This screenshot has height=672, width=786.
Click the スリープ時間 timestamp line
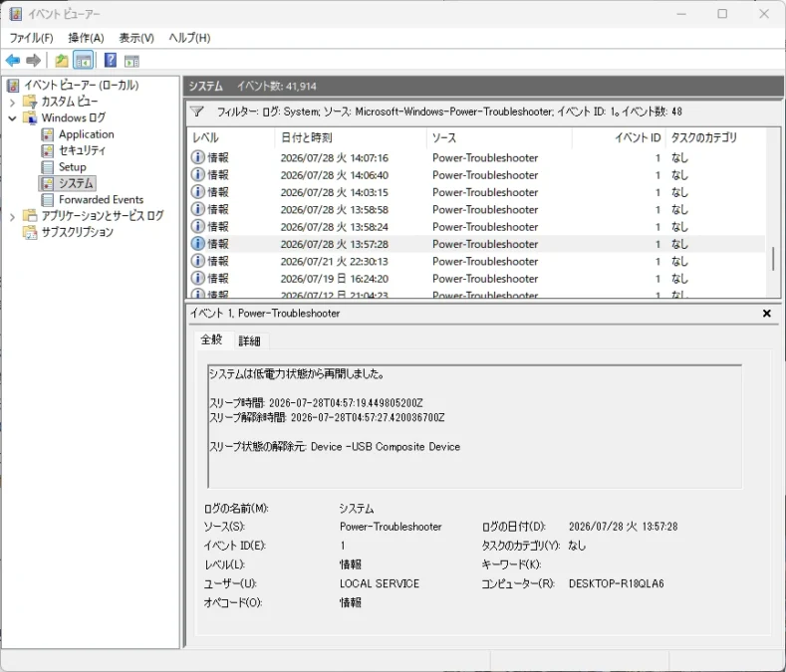[316, 403]
